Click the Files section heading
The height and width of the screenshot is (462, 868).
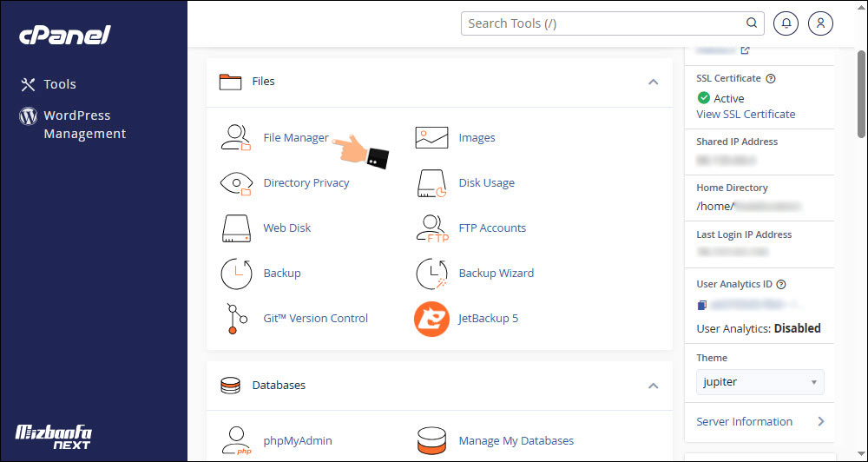263,82
